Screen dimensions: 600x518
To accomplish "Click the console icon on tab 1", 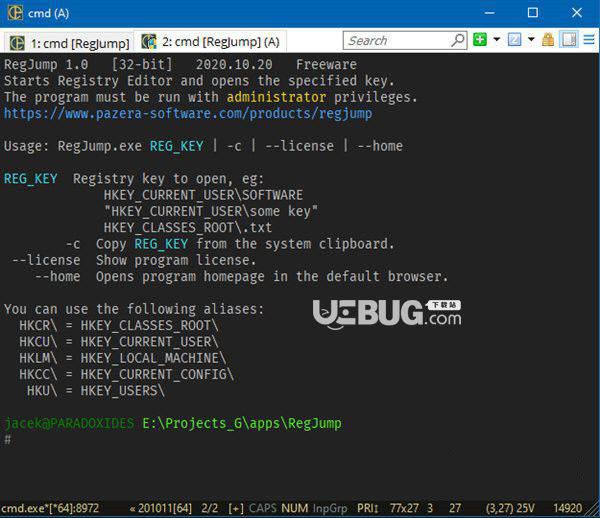I will [x=17, y=43].
